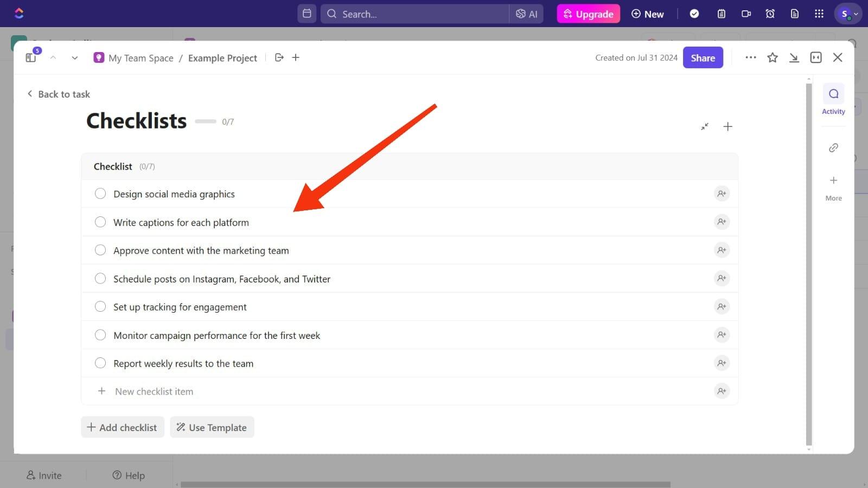Check off Approve content with the marketing team
Image resolution: width=868 pixels, height=488 pixels.
(100, 250)
